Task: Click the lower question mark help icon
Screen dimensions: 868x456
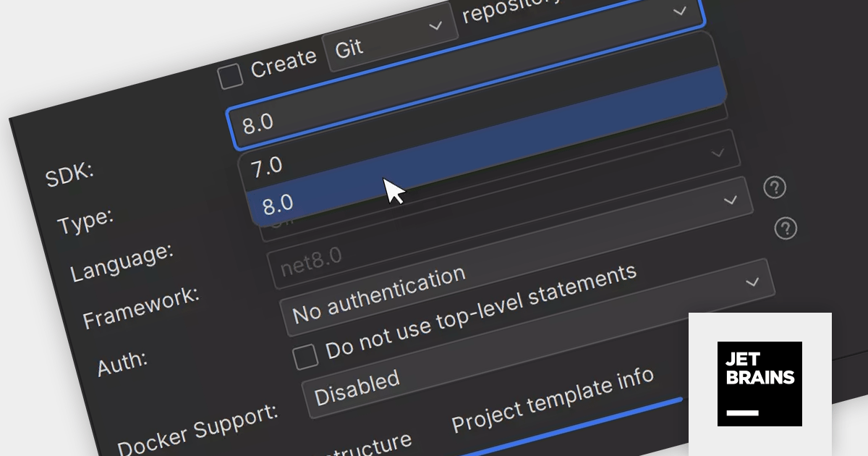Action: pos(785,229)
